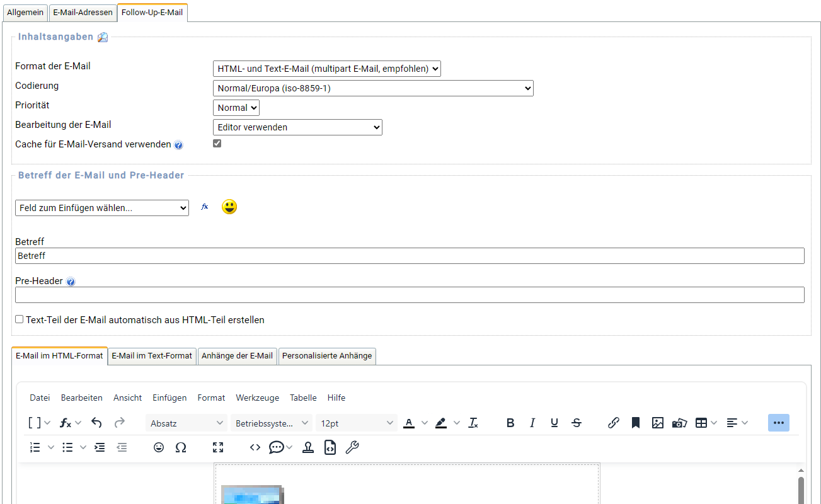Open the Format der E-Mail dropdown

326,69
